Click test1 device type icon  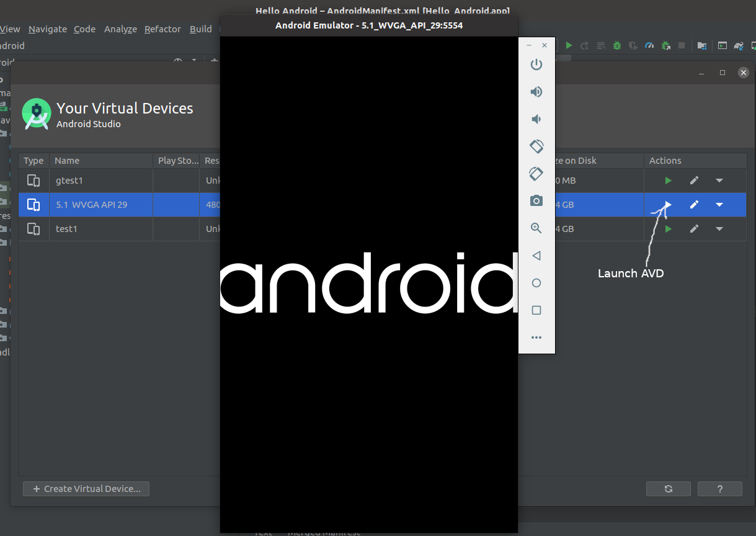pos(33,229)
